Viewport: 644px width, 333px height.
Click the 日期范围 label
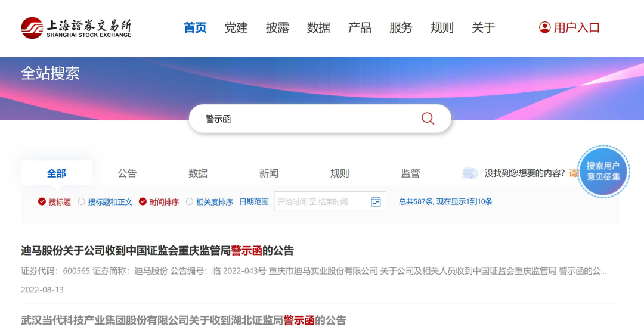[x=254, y=202]
